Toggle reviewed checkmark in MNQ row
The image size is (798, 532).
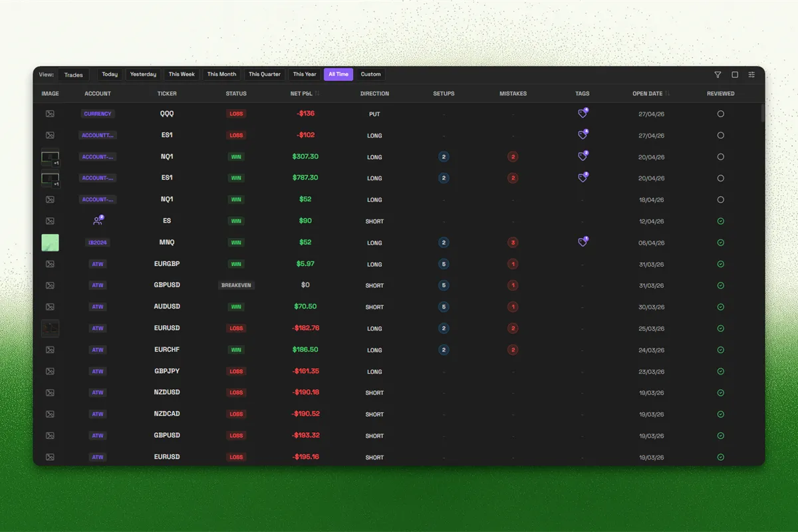(721, 243)
